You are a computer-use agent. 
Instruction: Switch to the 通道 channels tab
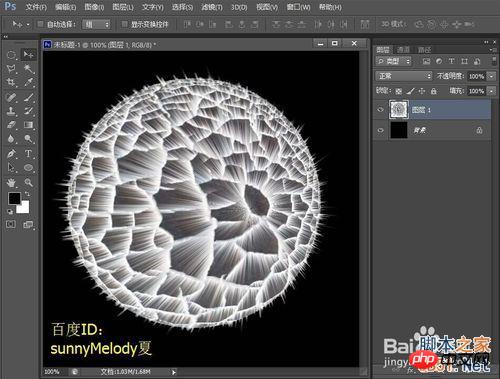[x=404, y=50]
